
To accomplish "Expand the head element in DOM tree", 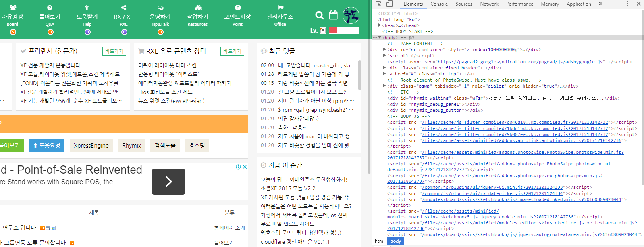I will (380, 25).
